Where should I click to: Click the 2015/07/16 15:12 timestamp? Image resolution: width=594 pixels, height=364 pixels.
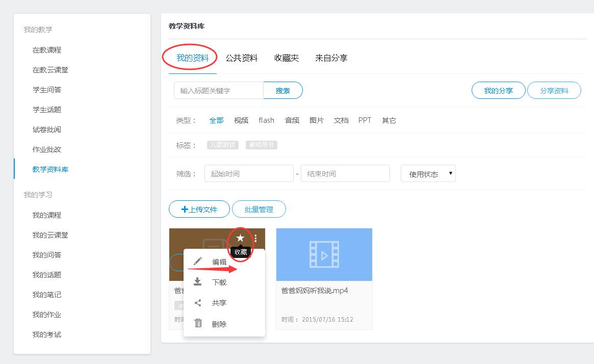point(327,319)
